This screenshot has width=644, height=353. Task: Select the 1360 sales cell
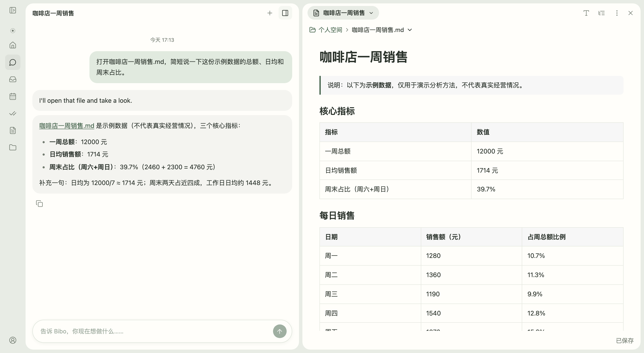click(471, 275)
